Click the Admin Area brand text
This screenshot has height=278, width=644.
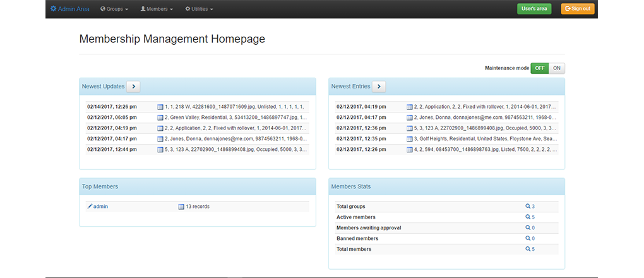pos(73,9)
